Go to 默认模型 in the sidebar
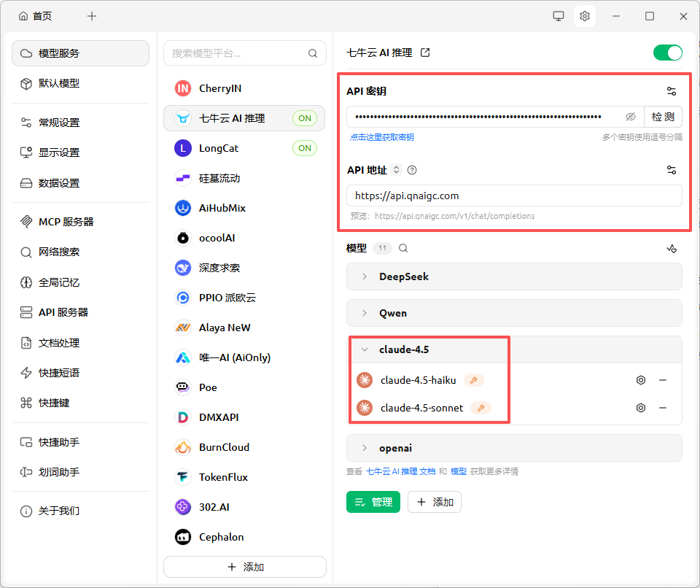700x588 pixels. (x=58, y=84)
